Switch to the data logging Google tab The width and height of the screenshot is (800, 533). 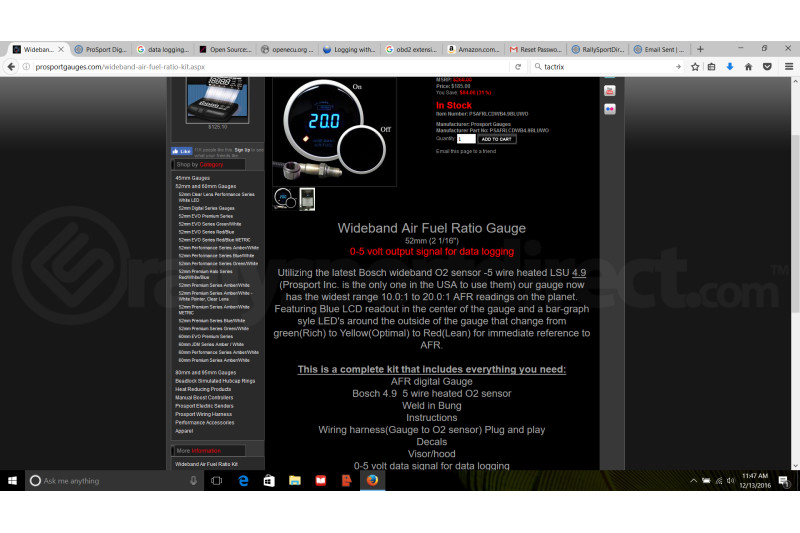[x=163, y=49]
